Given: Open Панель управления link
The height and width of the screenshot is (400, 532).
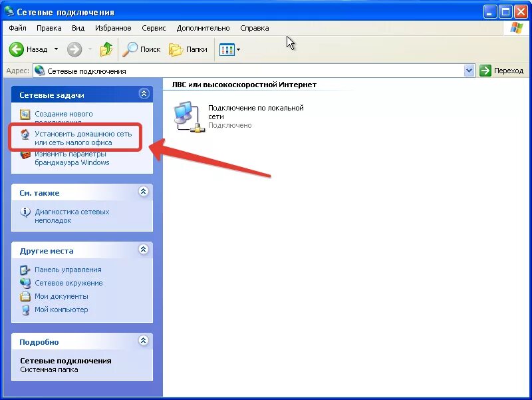Looking at the screenshot, I should click(x=68, y=270).
